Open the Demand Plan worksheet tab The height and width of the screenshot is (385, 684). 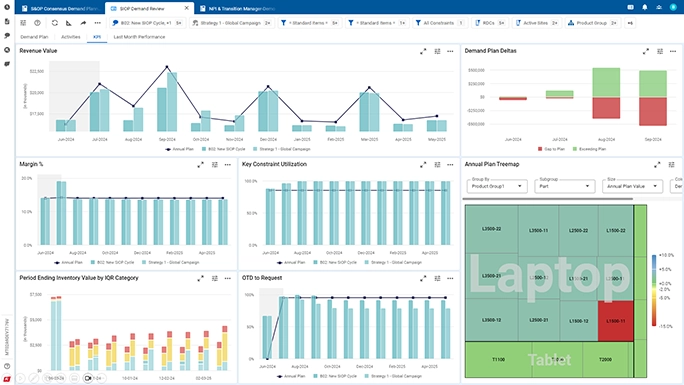pyautogui.click(x=34, y=37)
